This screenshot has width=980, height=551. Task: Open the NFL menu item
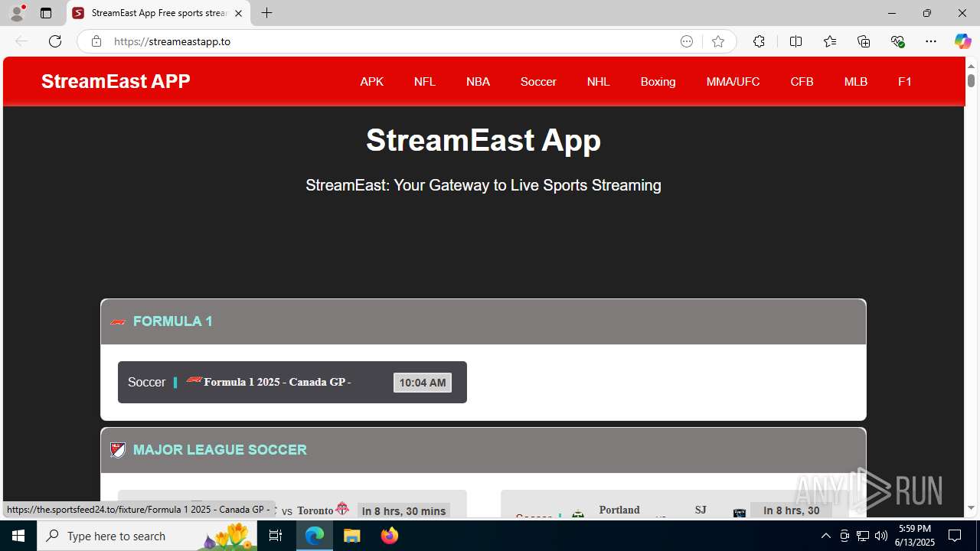click(425, 82)
